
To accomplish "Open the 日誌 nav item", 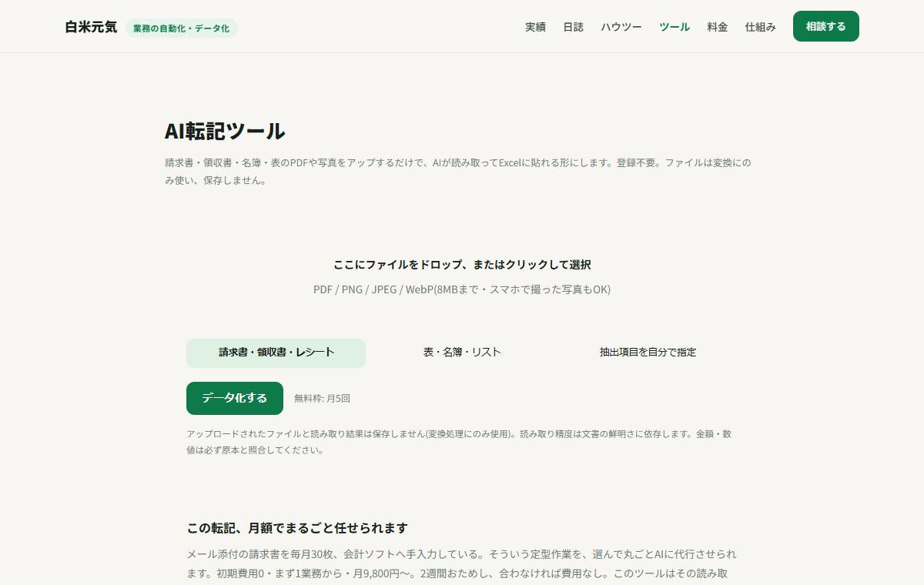I will tap(573, 27).
